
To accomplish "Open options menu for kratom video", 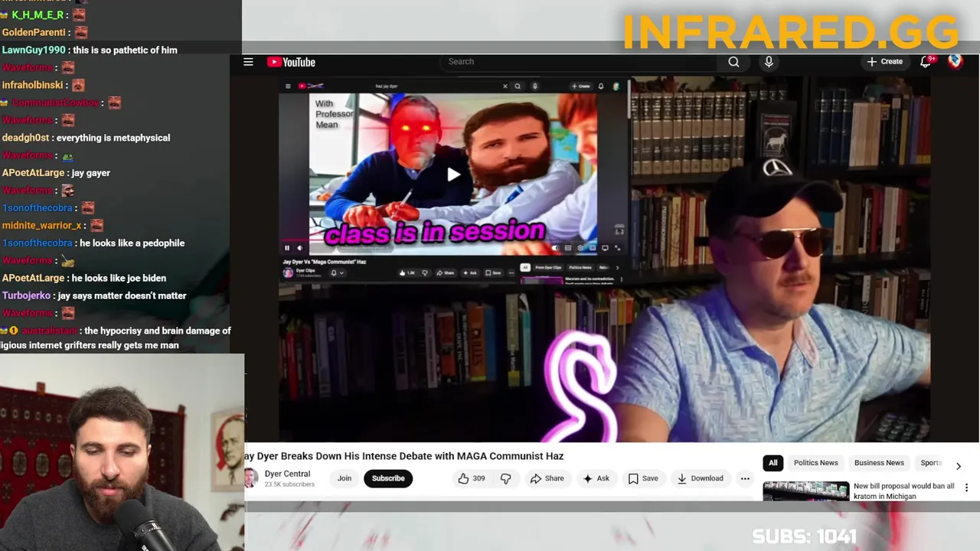I will 966,487.
